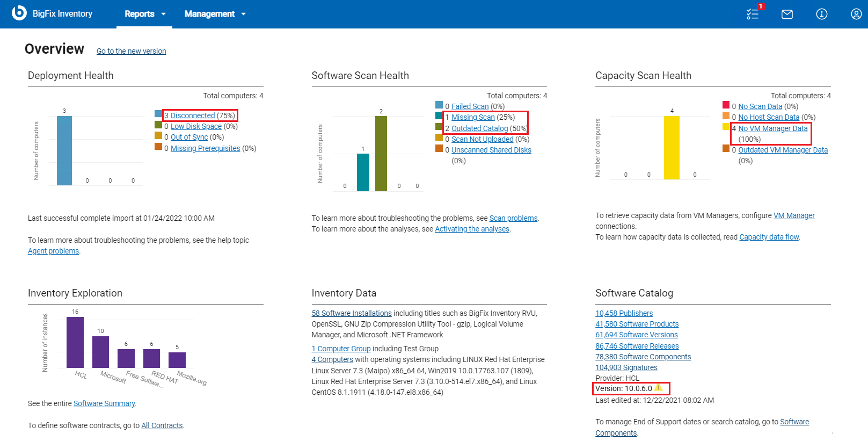
Task: Click the catalog version warning triangle icon
Action: pyautogui.click(x=659, y=388)
